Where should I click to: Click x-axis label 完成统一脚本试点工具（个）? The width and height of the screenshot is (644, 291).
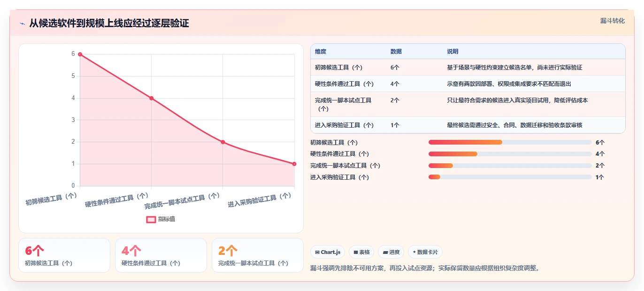[x=182, y=201]
